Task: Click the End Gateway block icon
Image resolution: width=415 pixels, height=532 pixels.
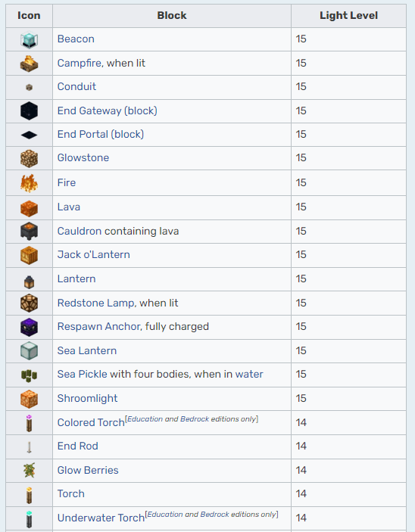Action: pos(29,111)
